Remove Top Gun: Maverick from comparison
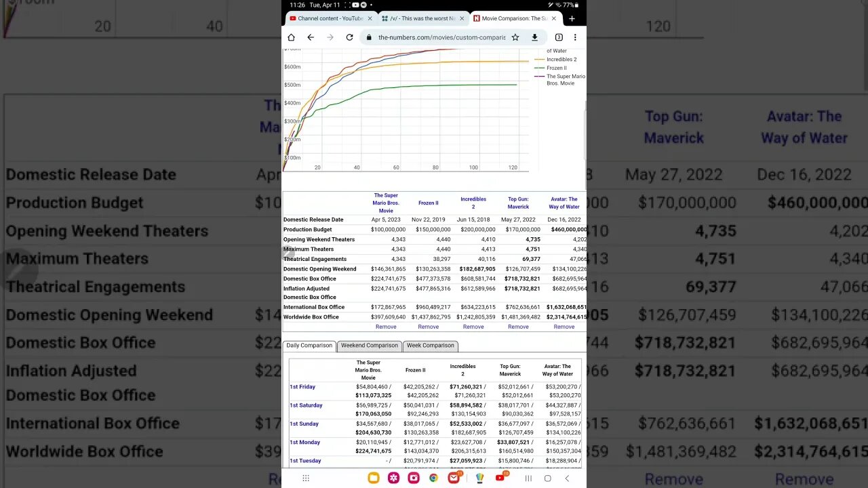 [x=518, y=327]
